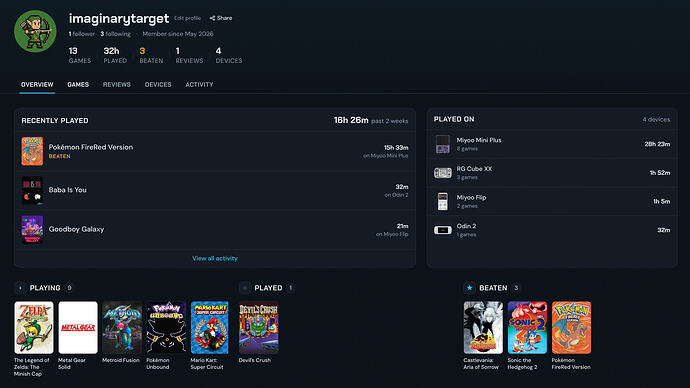Screen dimensions: 690x388
Task: Open Sonic the Hedgehog 2 cover
Action: click(527, 327)
